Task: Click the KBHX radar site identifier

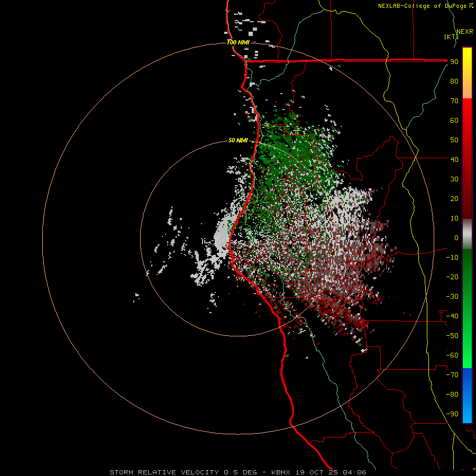Action: 281,472
